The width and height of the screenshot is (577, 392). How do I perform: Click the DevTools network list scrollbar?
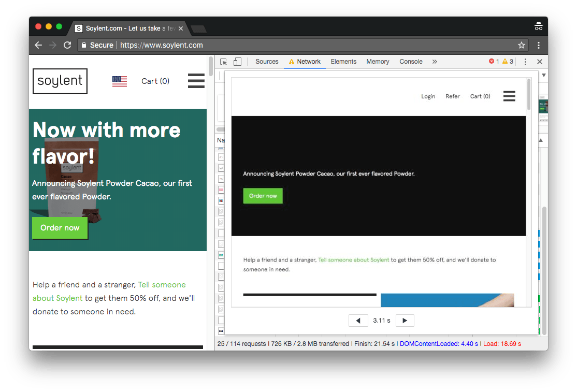click(544, 270)
